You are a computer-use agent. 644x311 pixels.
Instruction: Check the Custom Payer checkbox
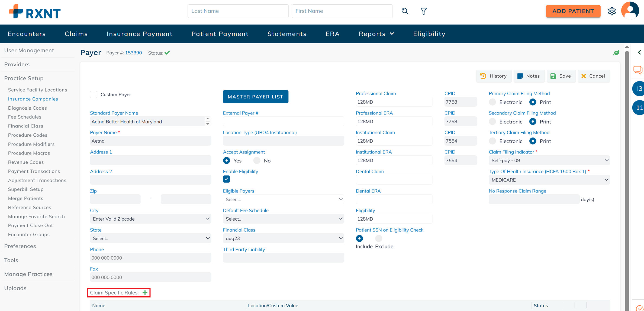[94, 94]
